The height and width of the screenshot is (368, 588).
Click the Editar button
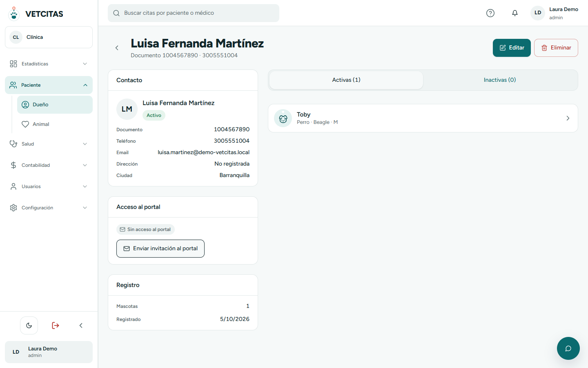[512, 48]
